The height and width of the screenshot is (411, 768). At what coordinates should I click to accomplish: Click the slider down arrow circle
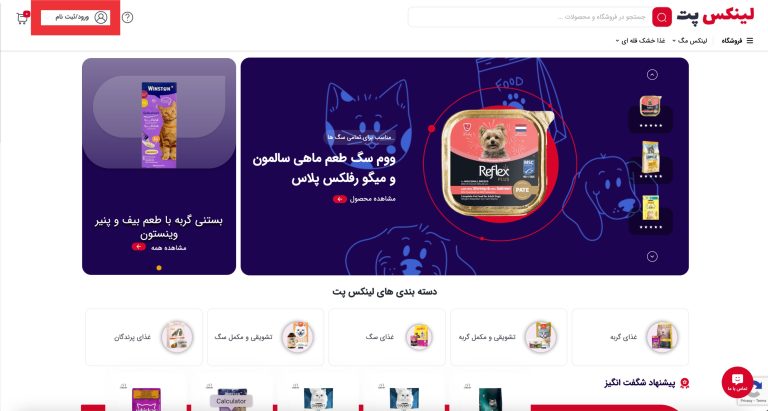[x=652, y=256]
